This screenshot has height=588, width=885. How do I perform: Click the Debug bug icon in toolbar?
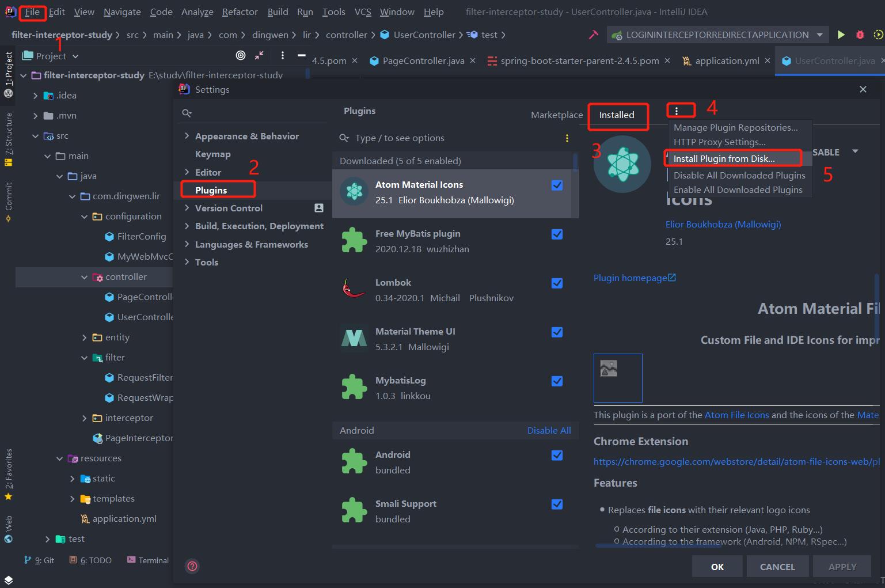click(860, 35)
